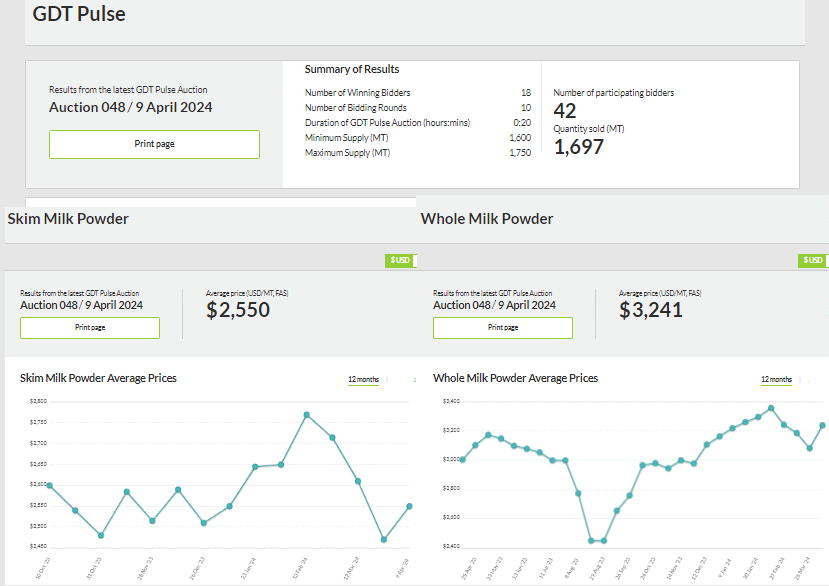Select the 12 months tab on the Skim chart

tap(363, 379)
